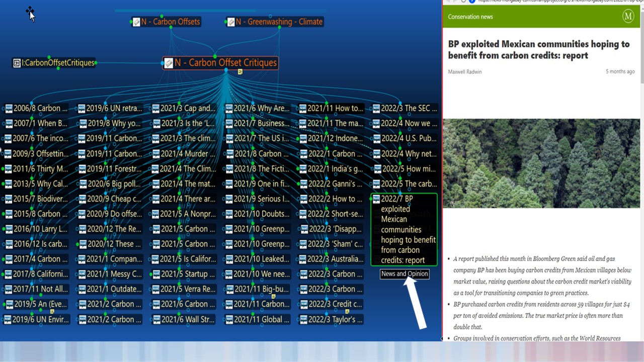Click the notepad icon of N - Carbon Offsets
644x362 pixels.
coord(136,22)
